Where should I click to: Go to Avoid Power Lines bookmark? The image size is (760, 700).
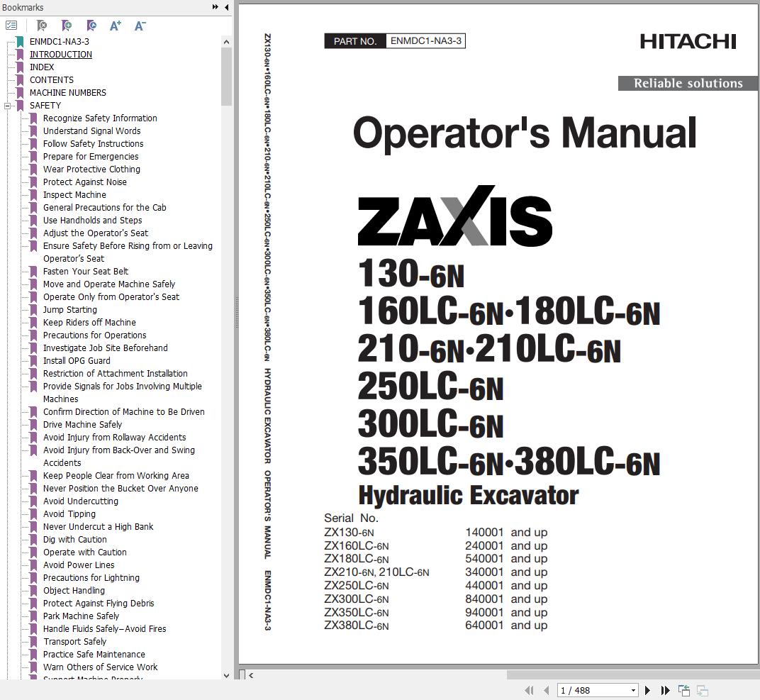[x=79, y=565]
